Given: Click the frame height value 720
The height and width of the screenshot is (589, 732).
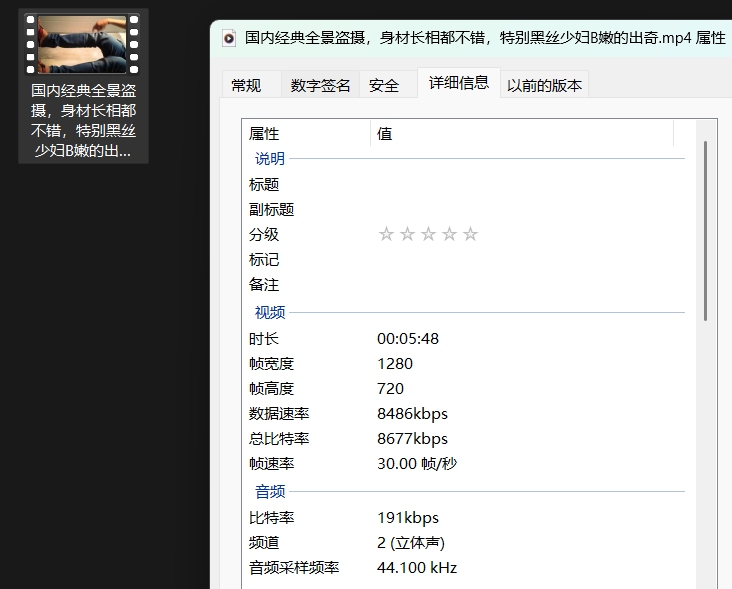Looking at the screenshot, I should tap(390, 389).
